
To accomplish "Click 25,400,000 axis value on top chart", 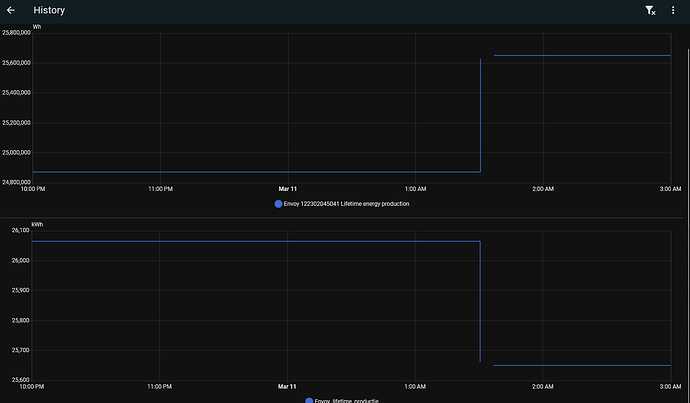I will click(16, 93).
